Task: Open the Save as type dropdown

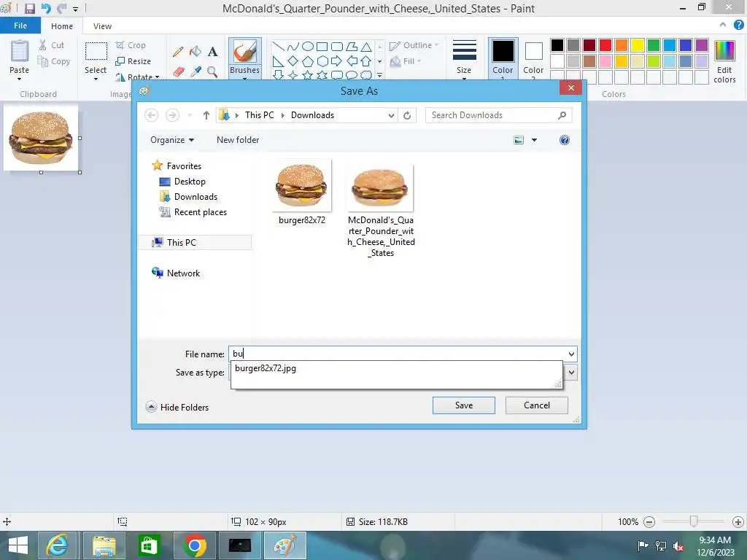Action: 571,373
